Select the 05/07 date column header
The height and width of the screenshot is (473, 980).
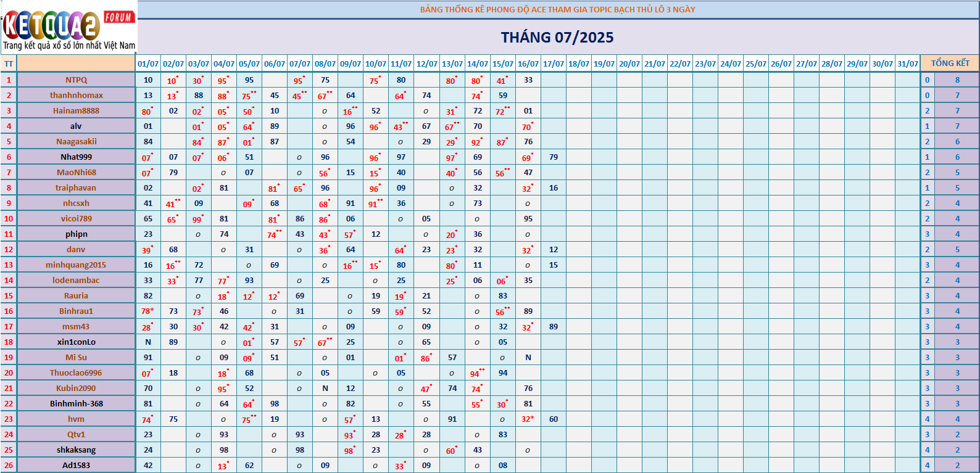tap(249, 64)
